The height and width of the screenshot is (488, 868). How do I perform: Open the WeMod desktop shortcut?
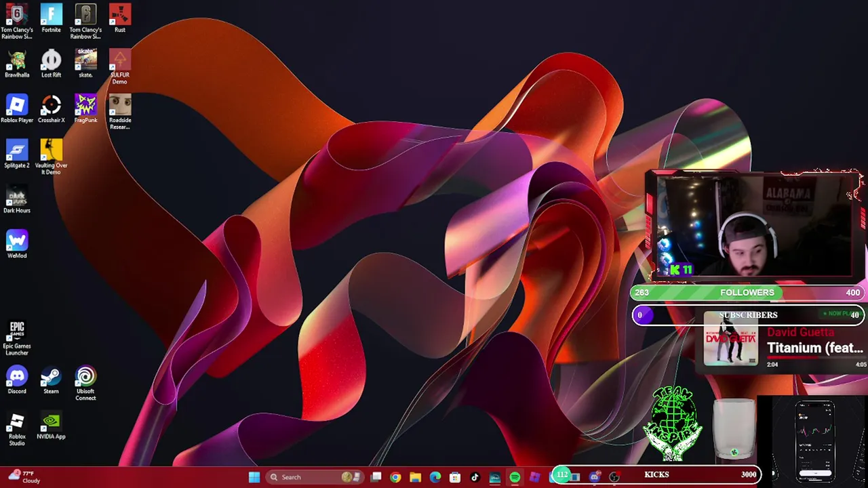click(x=17, y=245)
